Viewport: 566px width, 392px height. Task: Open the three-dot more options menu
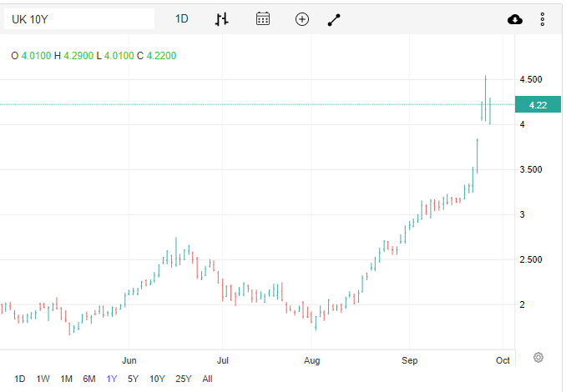(x=542, y=19)
